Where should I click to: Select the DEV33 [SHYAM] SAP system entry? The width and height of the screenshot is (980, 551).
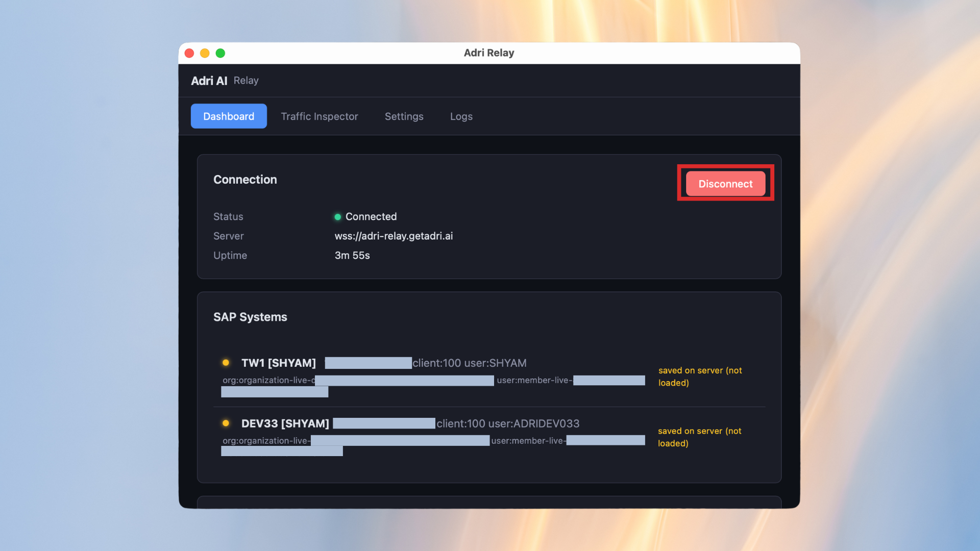coord(285,423)
